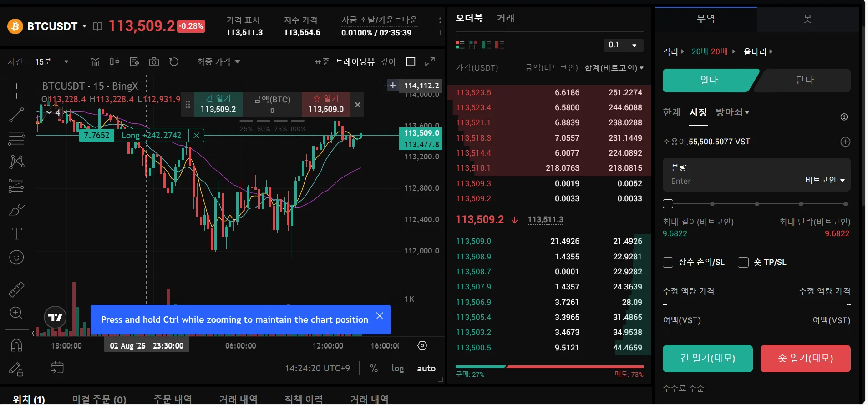The height and width of the screenshot is (405, 868).
Task: Check the 장수 손익/SL checkbox
Action: [x=668, y=262]
